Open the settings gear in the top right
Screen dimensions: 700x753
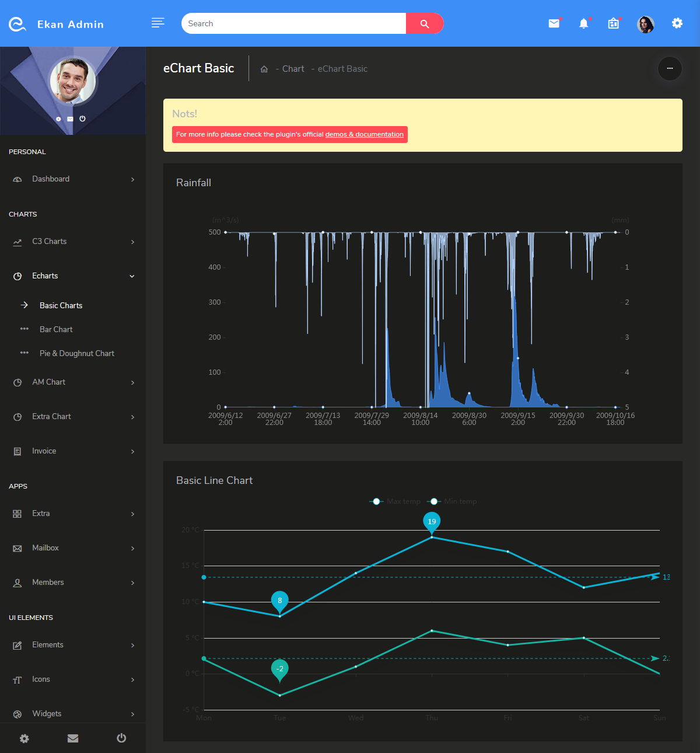[x=677, y=23]
